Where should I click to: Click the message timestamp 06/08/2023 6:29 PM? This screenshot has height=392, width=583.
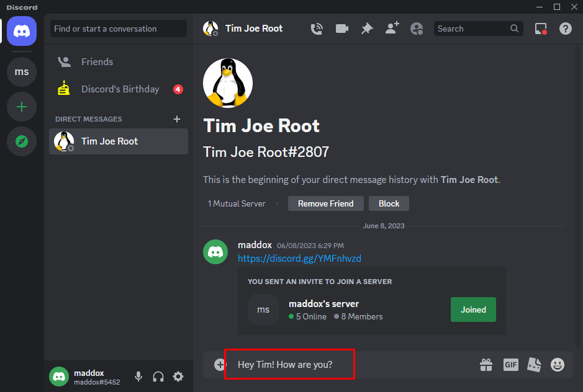(x=310, y=246)
